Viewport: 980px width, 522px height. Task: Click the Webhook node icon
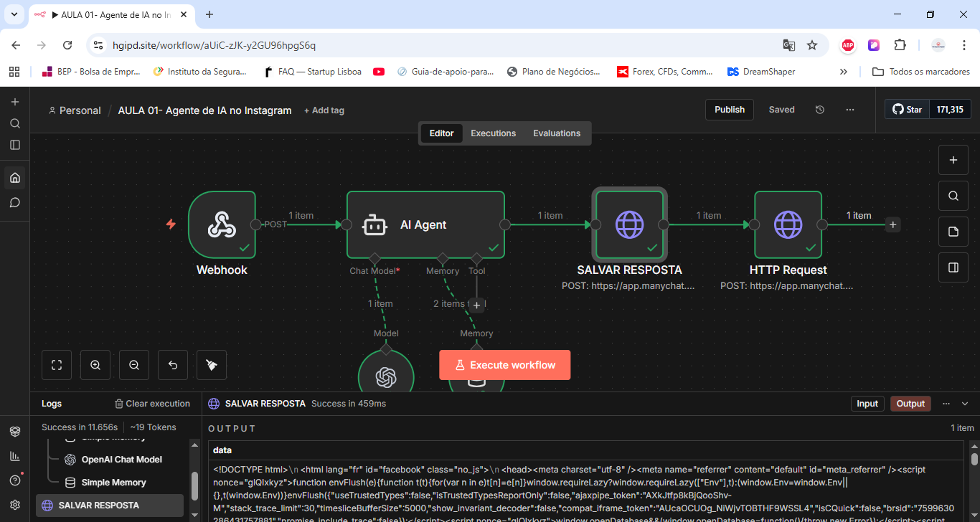coord(222,224)
